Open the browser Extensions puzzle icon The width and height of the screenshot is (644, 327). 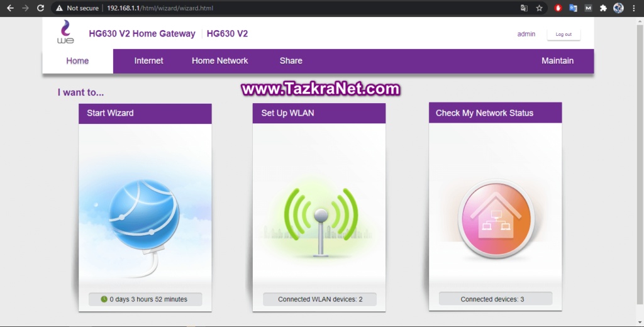click(603, 8)
